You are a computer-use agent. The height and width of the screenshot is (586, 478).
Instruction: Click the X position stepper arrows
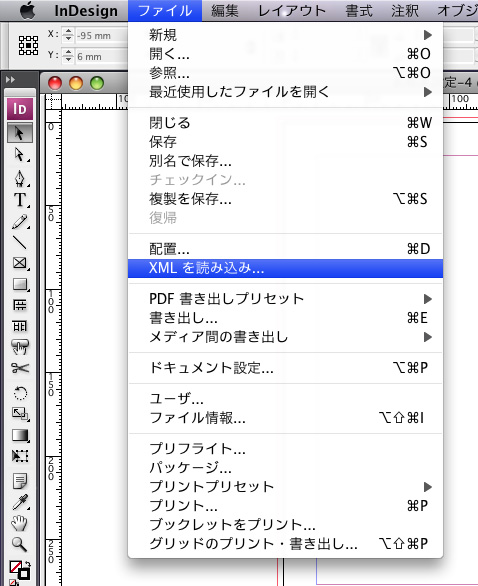coord(68,35)
